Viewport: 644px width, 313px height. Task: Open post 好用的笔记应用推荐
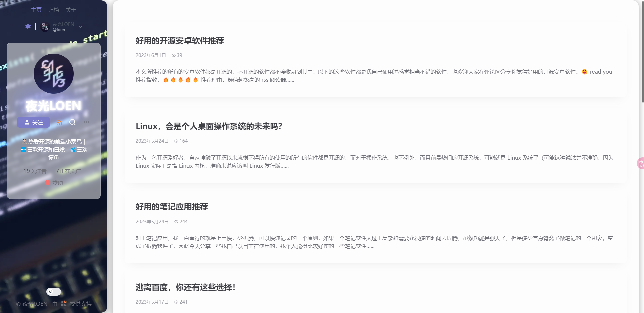pos(171,207)
